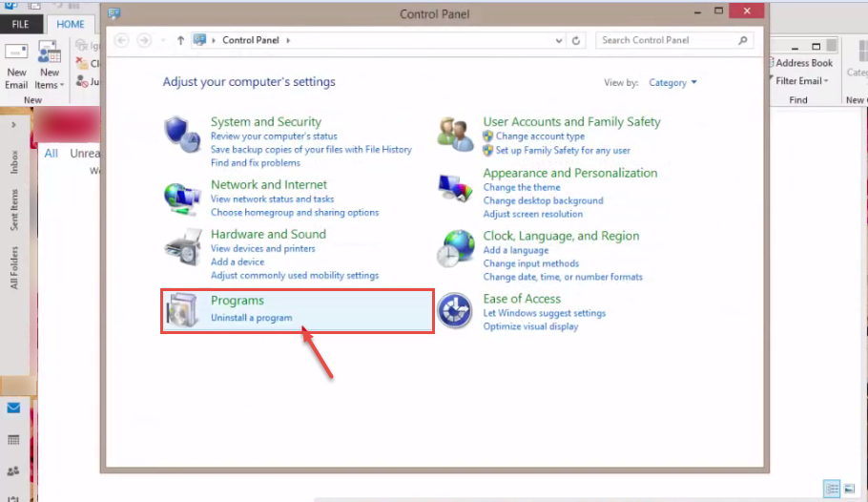Click Change the theme link

click(x=522, y=187)
